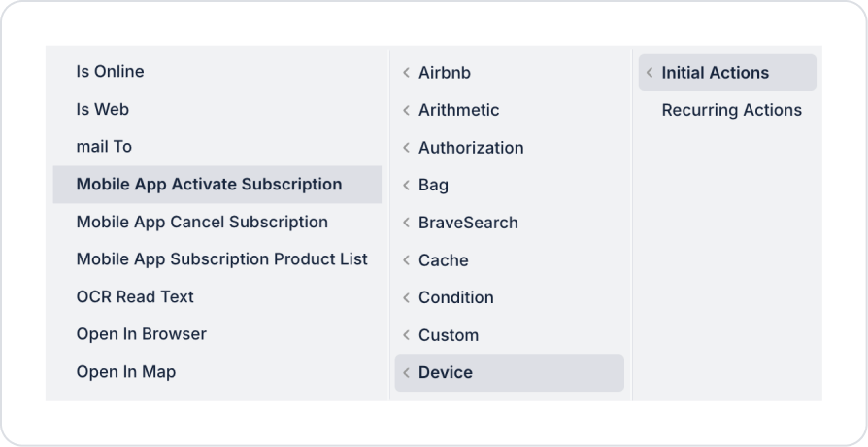Click the chevron next to Condition
The height and width of the screenshot is (447, 868).
(406, 297)
